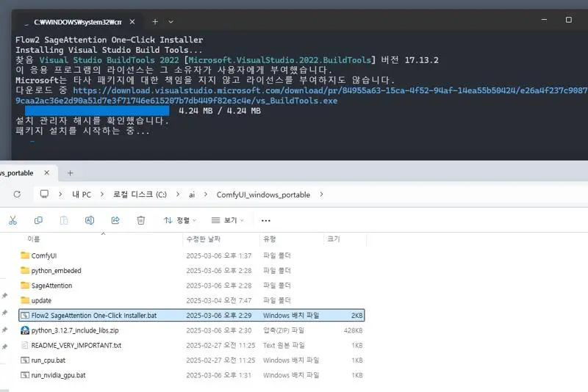588x392 pixels.
Task: Click the Rename icon in Explorer toolbar
Action: [90, 220]
